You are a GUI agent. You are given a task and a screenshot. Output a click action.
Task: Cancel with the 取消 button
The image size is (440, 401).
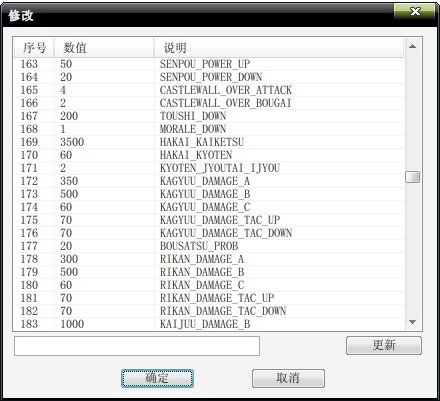coord(288,378)
